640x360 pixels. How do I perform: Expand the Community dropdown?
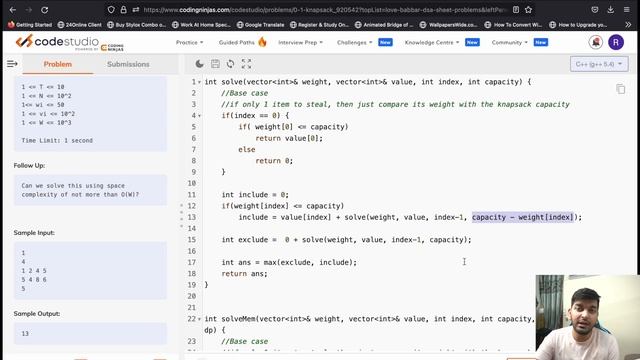point(509,42)
